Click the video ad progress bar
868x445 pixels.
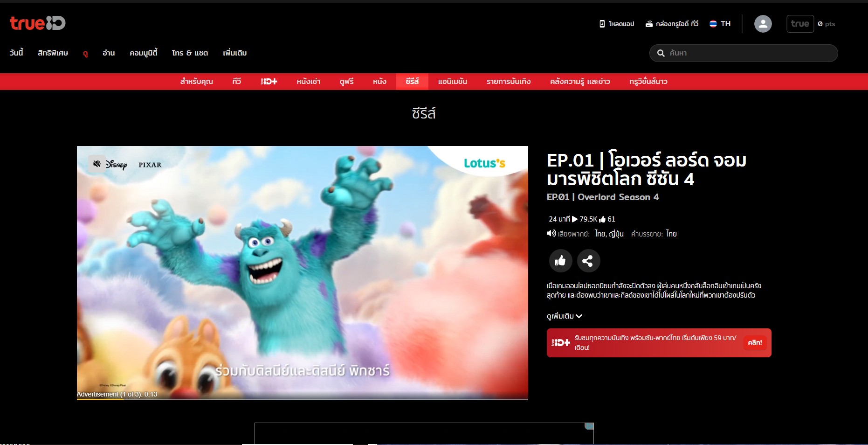pyautogui.click(x=303, y=399)
